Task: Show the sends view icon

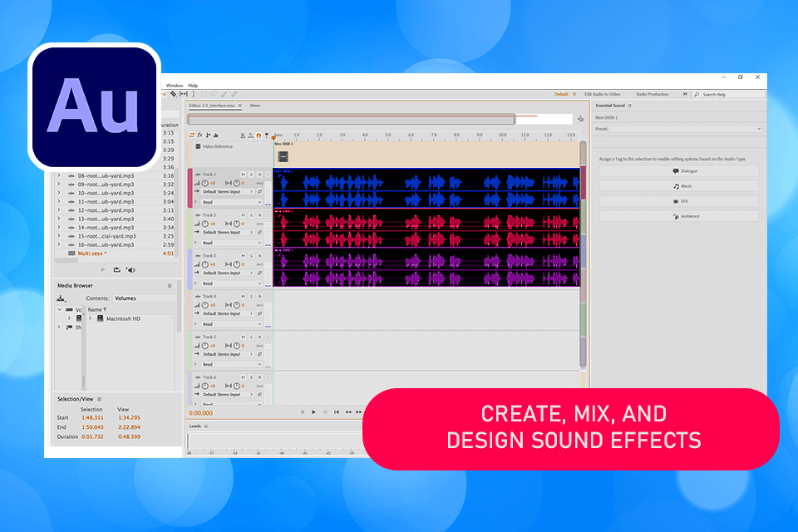Action: [x=208, y=135]
